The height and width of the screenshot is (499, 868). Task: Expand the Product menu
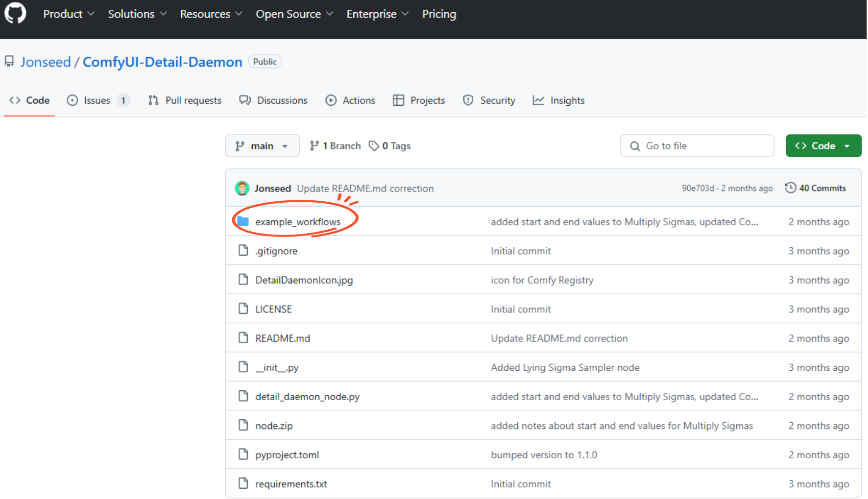(69, 14)
